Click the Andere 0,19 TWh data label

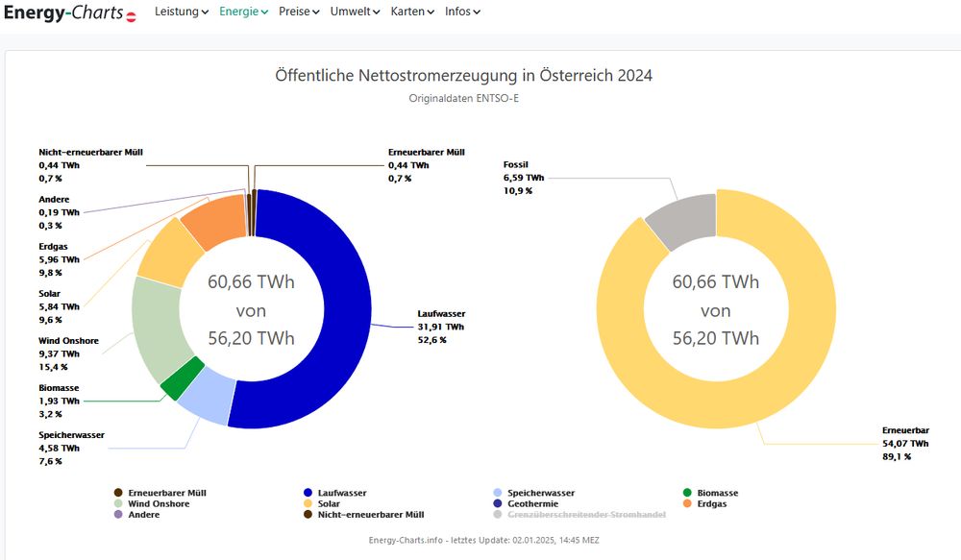tap(59, 212)
